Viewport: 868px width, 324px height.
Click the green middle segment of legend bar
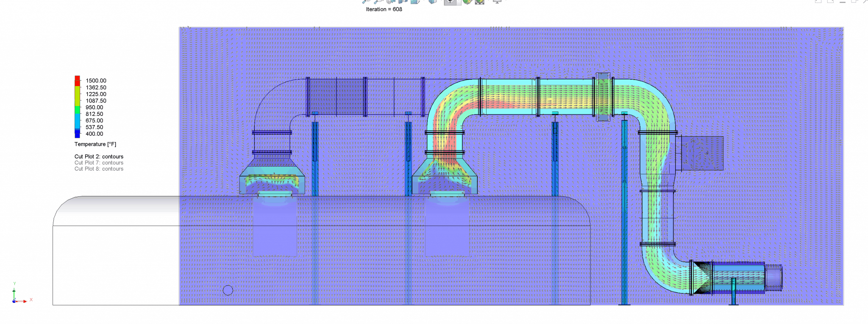[77, 110]
